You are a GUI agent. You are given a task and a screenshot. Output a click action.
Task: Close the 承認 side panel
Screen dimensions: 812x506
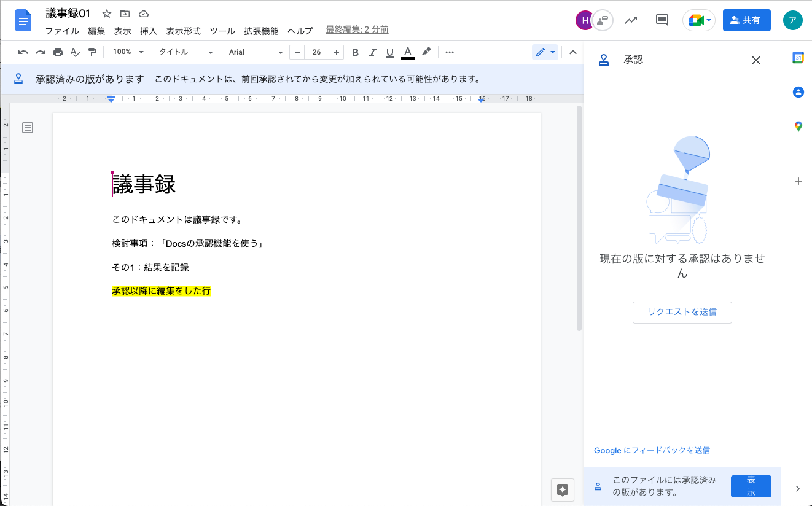[x=756, y=60]
